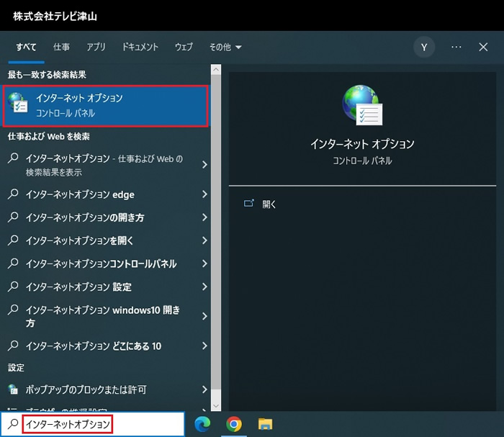This screenshot has height=437, width=504.
Task: Close the search panel with X
Action: coord(483,48)
